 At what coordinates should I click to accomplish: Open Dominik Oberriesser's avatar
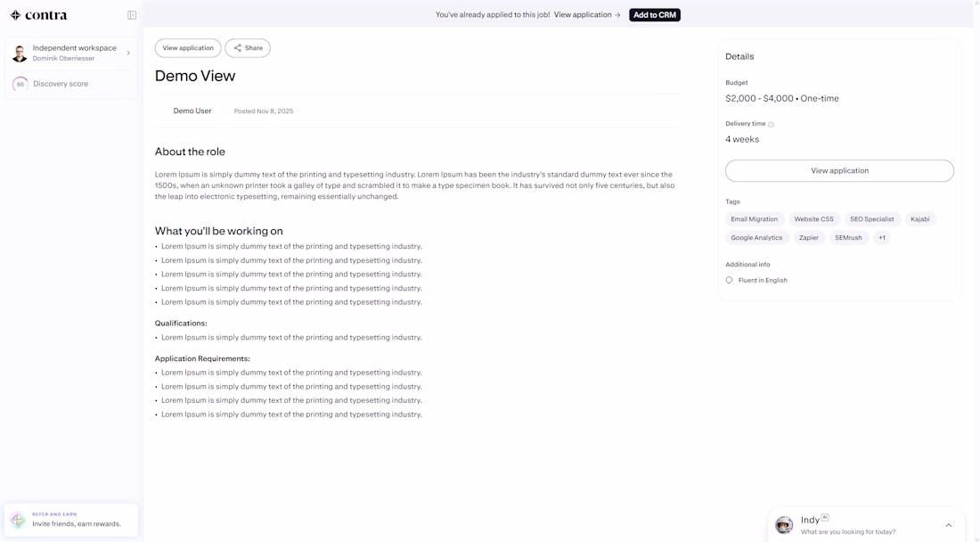(x=20, y=53)
